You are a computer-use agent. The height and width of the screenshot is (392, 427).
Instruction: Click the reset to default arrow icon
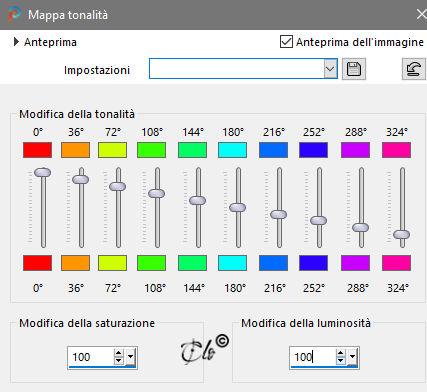point(414,69)
